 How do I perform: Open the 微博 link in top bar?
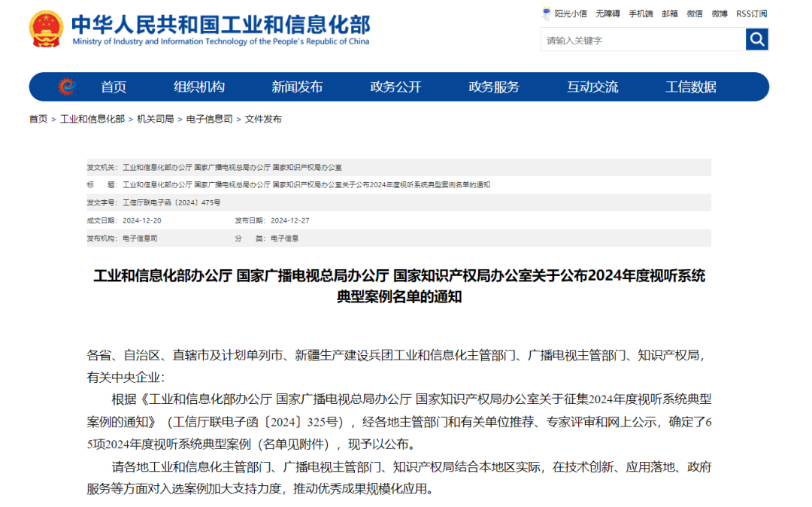point(720,14)
